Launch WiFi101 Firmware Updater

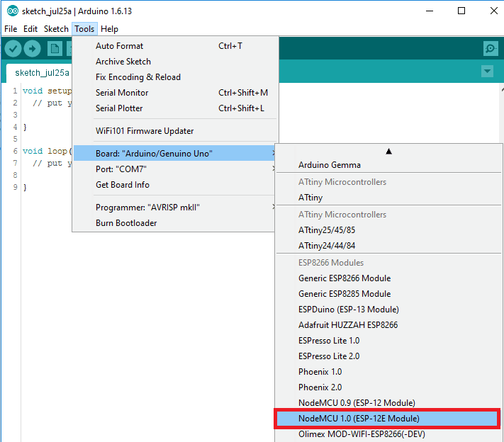175,131
